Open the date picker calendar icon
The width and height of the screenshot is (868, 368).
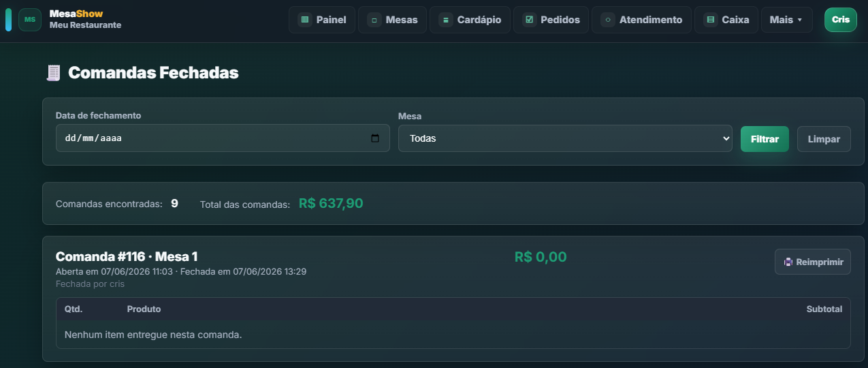tap(375, 138)
